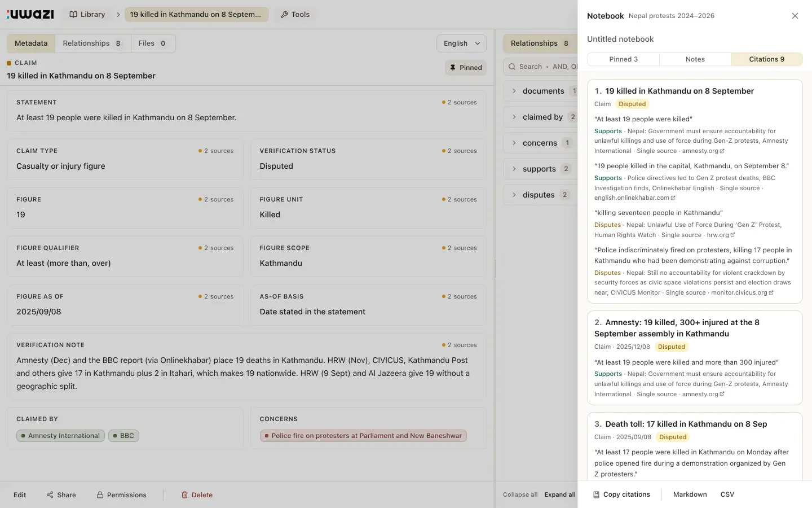Expand the documents relationship group
Viewport: 812px width, 508px height.
click(x=541, y=91)
